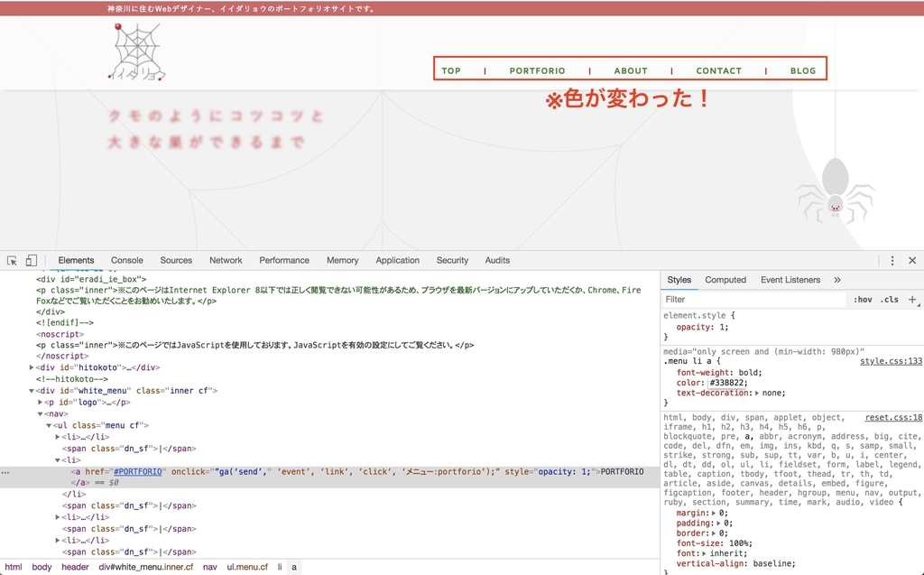Select nav in breadcrumb bar
The width and height of the screenshot is (924, 575).
(210, 567)
